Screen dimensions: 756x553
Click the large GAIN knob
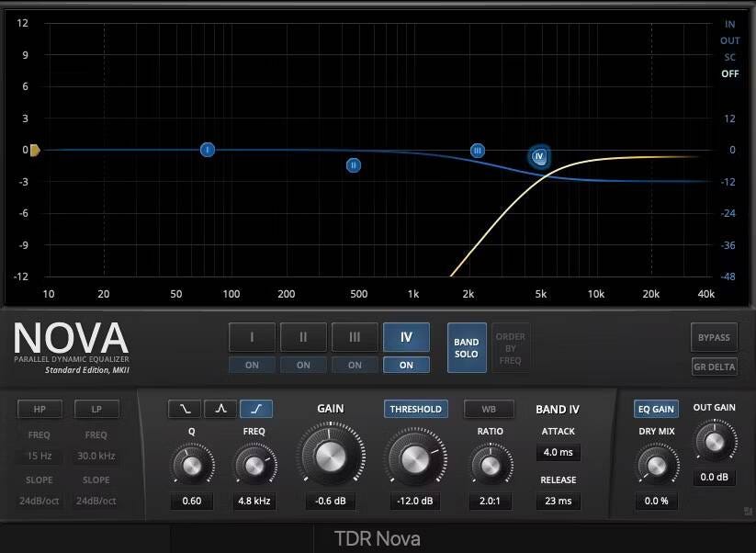[330, 456]
